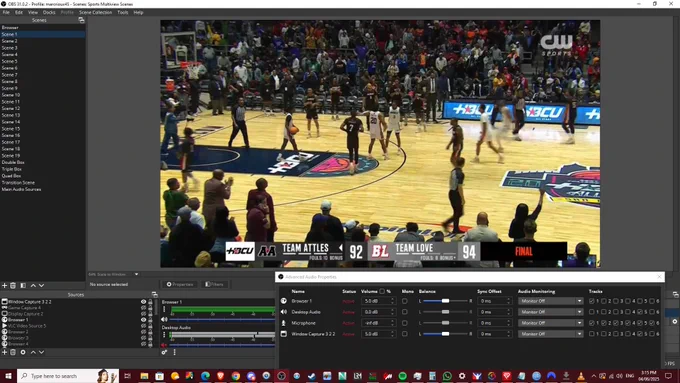Hide Browser 1 source eye icon
Screen dimensions: 680x383
pyautogui.click(x=144, y=320)
